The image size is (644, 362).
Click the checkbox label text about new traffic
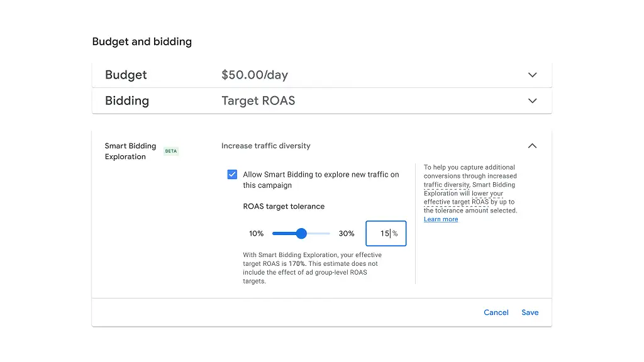click(x=321, y=180)
